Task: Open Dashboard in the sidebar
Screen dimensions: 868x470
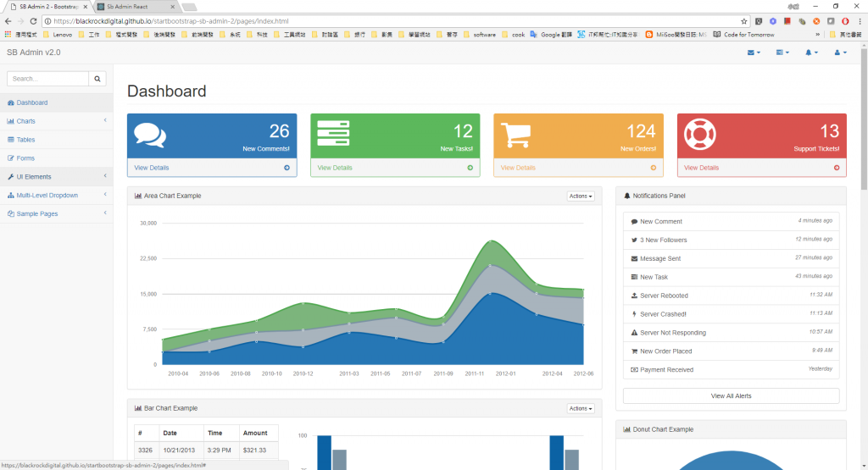Action: (x=57, y=102)
